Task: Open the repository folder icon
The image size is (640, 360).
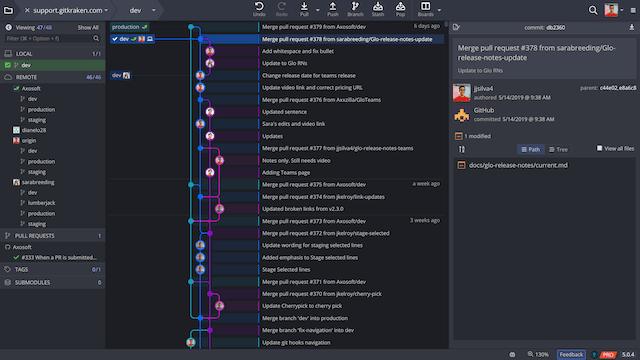Action: point(8,10)
